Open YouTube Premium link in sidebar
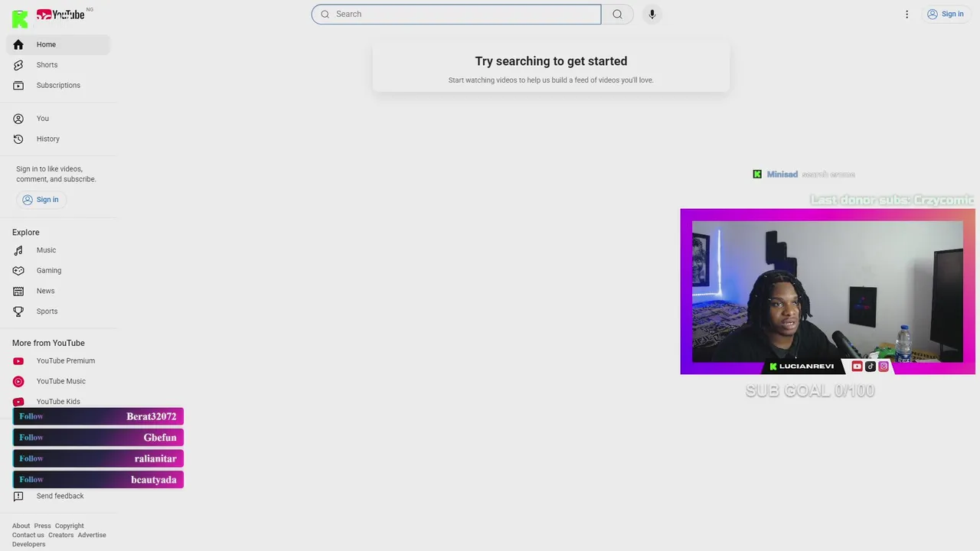 (58, 360)
